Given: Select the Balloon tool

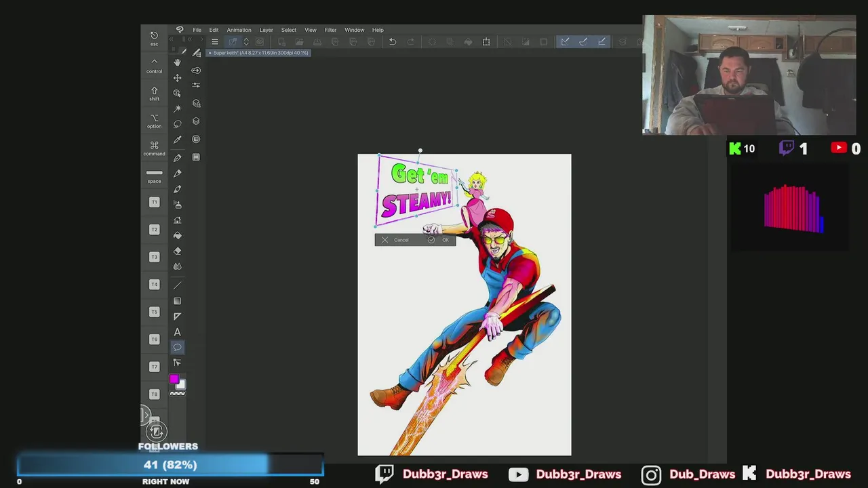Looking at the screenshot, I should coord(177,347).
